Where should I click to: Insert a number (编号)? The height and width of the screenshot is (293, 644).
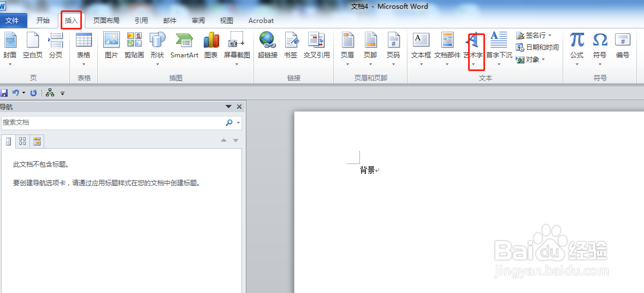tap(623, 46)
